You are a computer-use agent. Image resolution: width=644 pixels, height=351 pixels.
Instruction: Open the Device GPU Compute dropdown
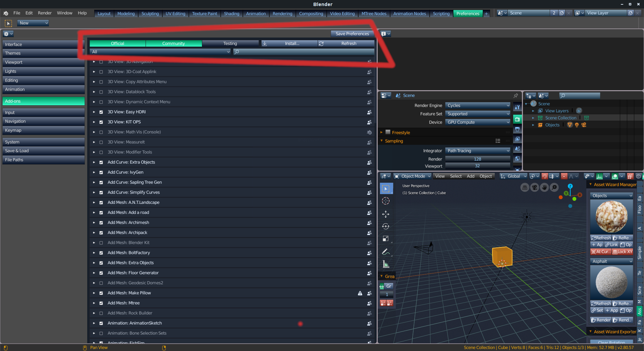pyautogui.click(x=478, y=122)
